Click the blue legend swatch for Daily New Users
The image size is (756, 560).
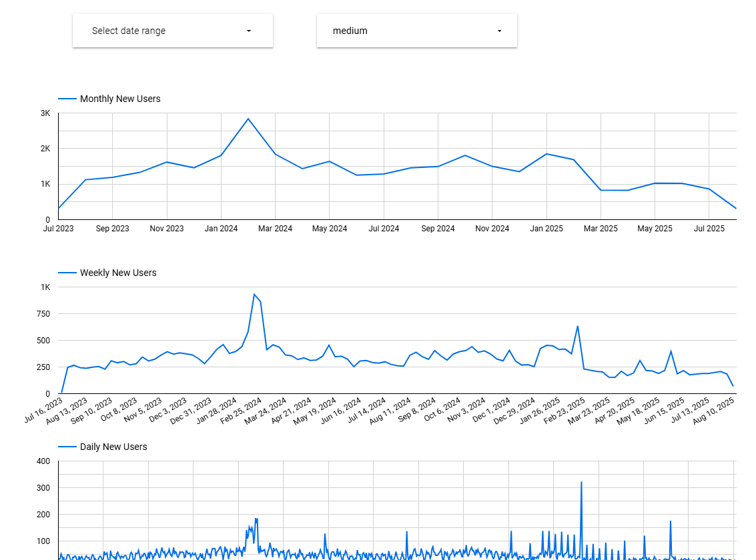coord(67,447)
